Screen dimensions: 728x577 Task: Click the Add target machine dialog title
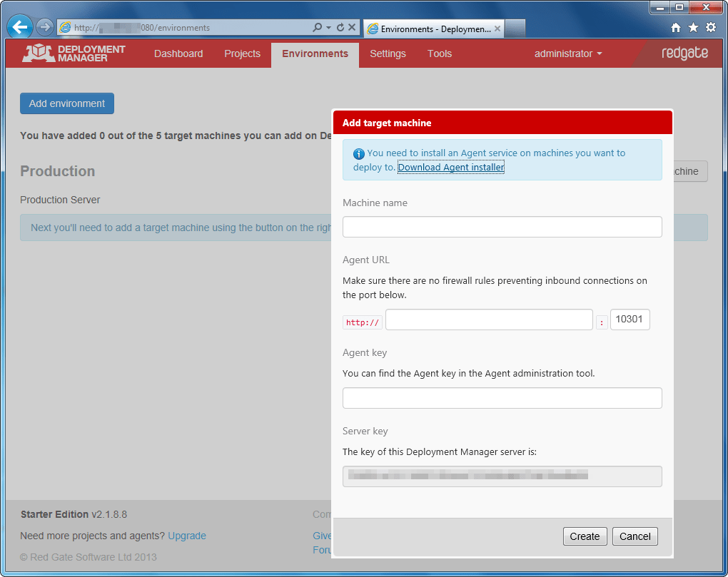387,123
